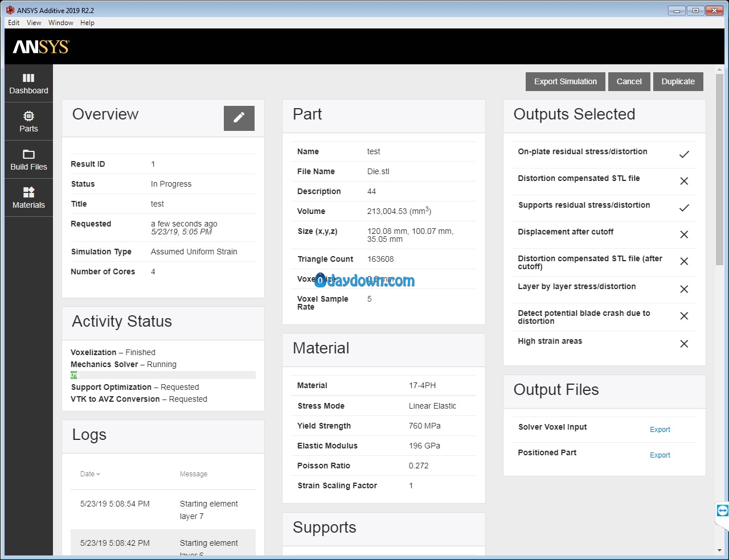This screenshot has height=560, width=729.
Task: Click X mark for Displacement after cutoff
Action: pos(684,234)
